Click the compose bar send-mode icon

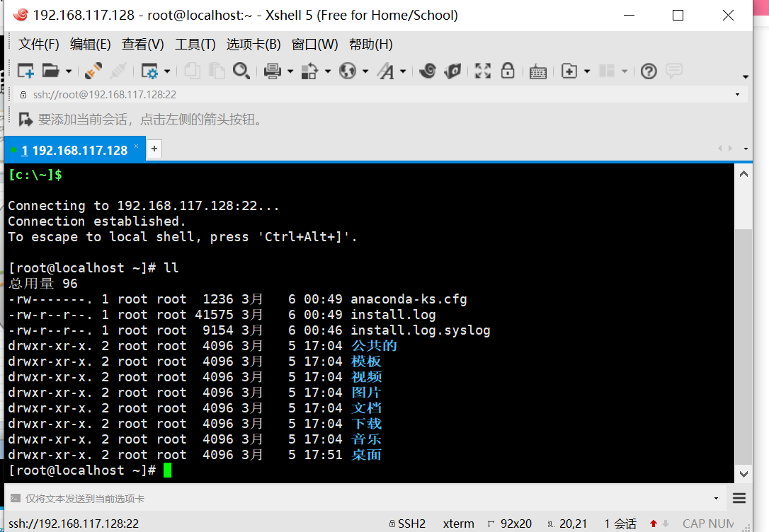15,498
